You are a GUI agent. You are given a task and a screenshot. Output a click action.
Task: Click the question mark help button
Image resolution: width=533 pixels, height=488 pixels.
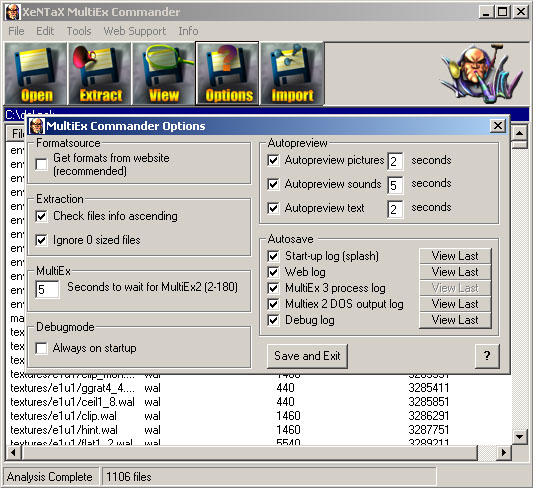tap(487, 356)
